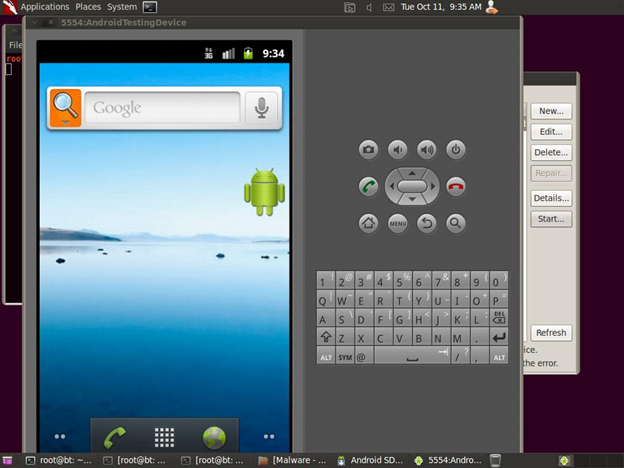Open the Places menu
This screenshot has width=624, height=468.
[x=88, y=6]
